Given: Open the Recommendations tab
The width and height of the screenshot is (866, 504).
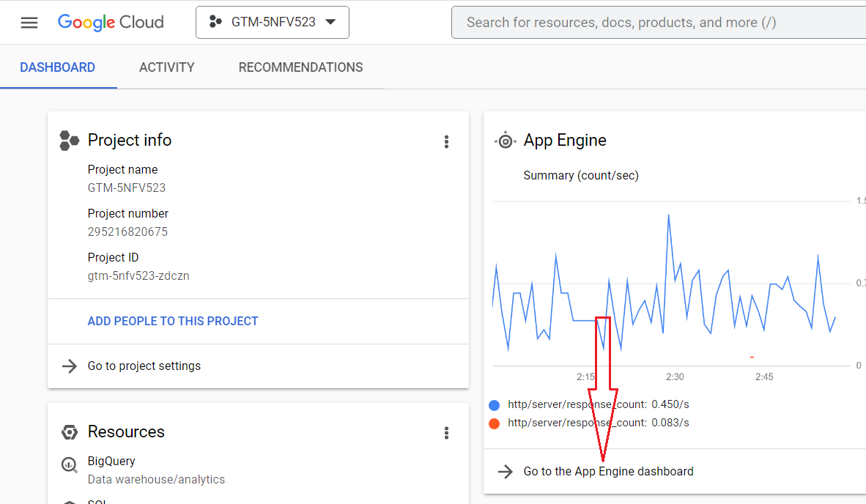Looking at the screenshot, I should point(300,67).
